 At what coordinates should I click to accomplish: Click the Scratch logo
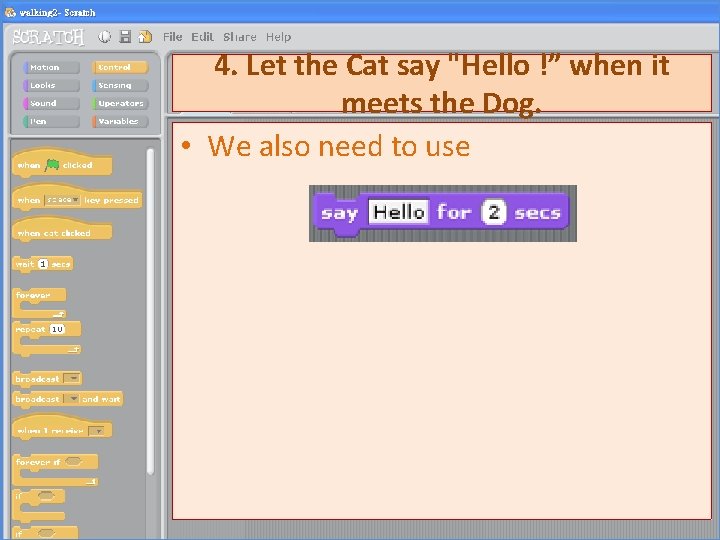click(48, 37)
